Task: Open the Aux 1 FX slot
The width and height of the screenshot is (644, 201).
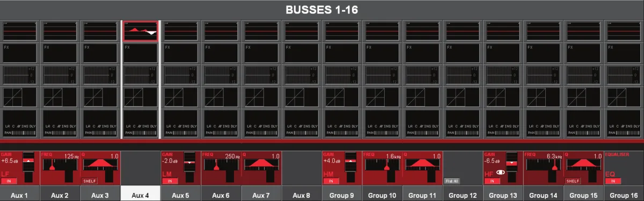Action: tap(20, 54)
